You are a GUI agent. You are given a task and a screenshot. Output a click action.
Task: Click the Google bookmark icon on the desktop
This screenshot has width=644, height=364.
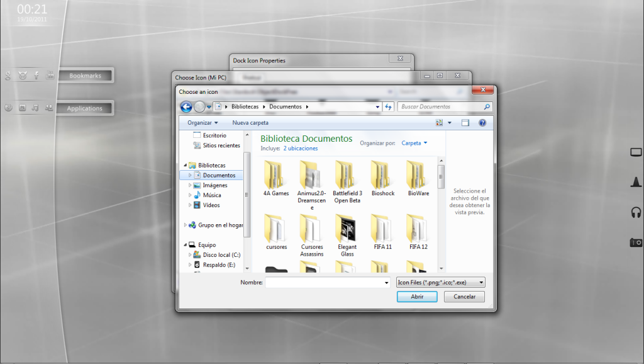click(8, 76)
